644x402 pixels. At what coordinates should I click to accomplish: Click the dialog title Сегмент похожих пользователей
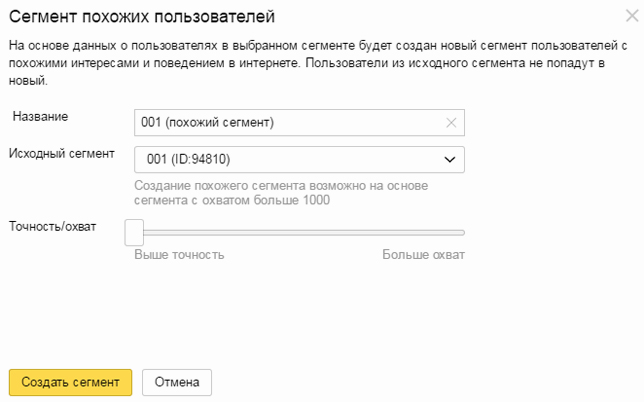point(142,17)
